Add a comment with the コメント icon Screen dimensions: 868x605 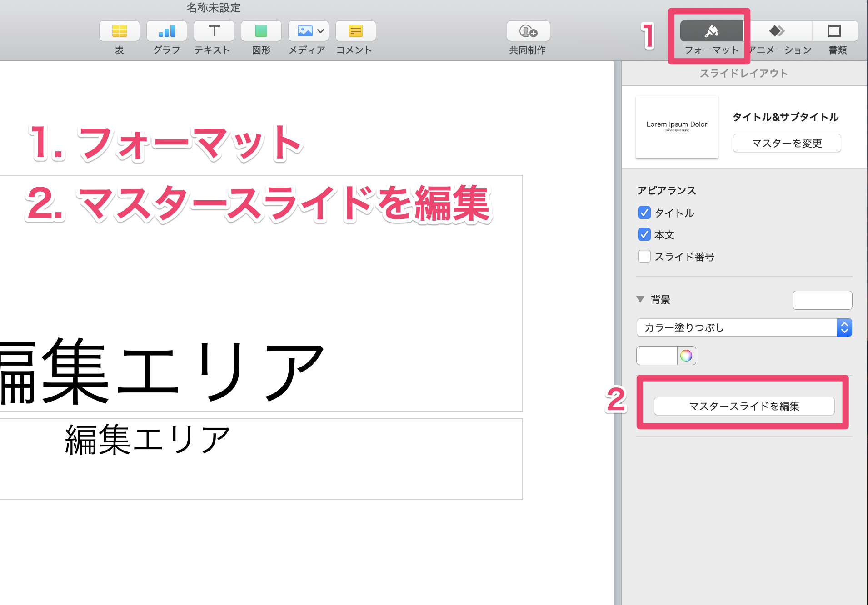[x=355, y=31]
